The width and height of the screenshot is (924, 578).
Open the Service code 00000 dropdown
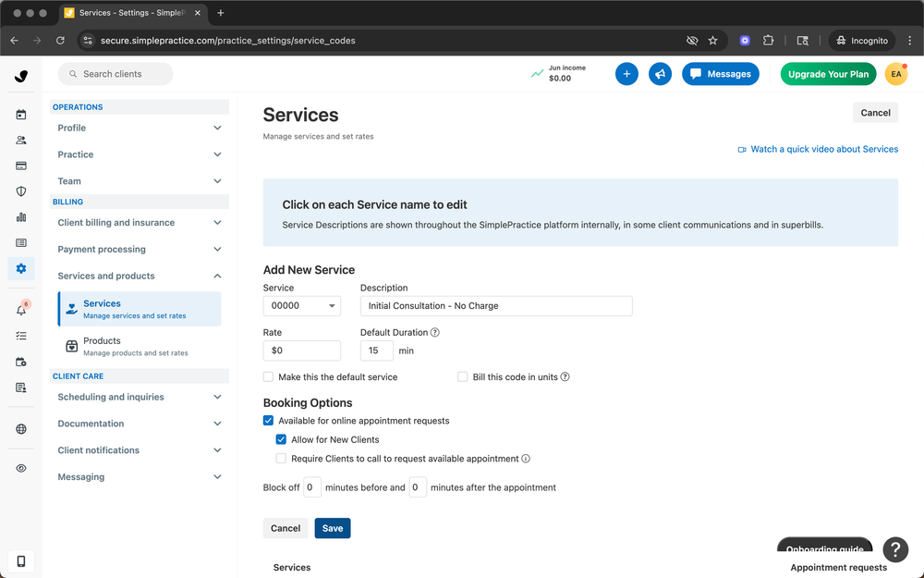tap(302, 305)
